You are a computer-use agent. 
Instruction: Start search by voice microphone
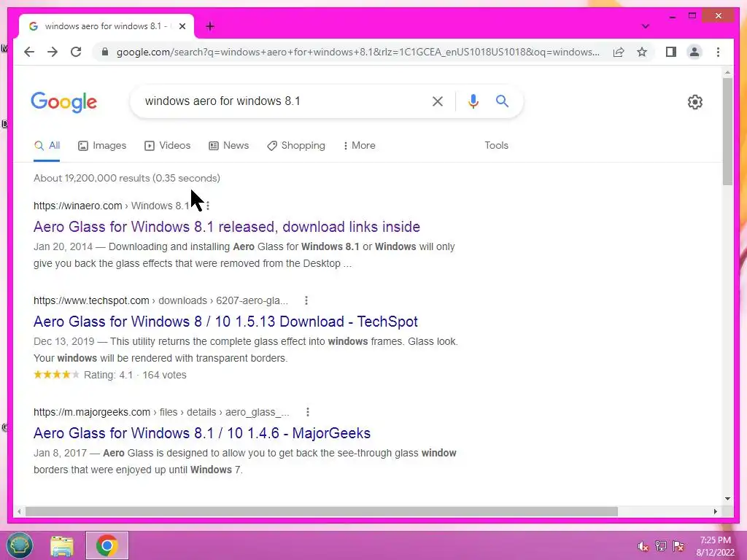point(473,101)
